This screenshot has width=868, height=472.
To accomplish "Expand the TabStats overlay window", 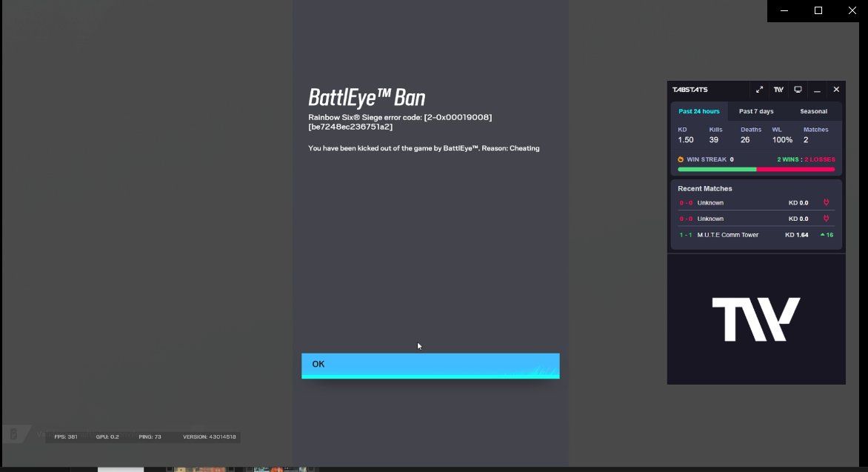I will point(760,90).
